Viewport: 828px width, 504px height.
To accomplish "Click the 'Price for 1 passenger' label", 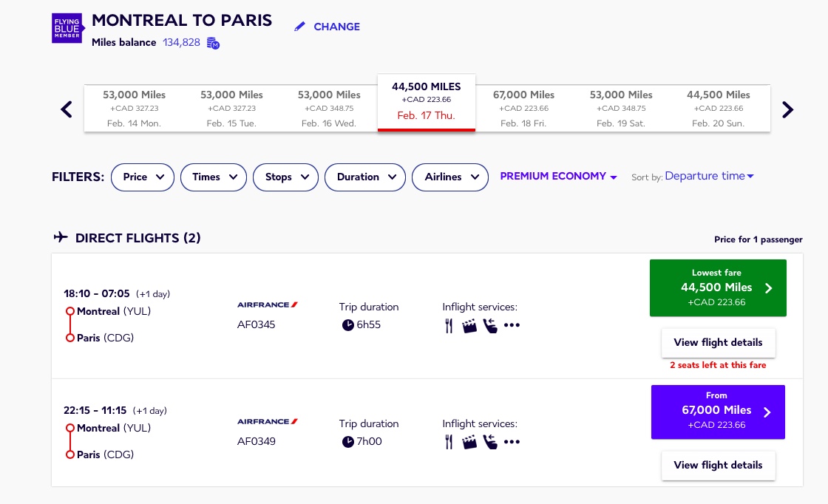I will [x=759, y=239].
